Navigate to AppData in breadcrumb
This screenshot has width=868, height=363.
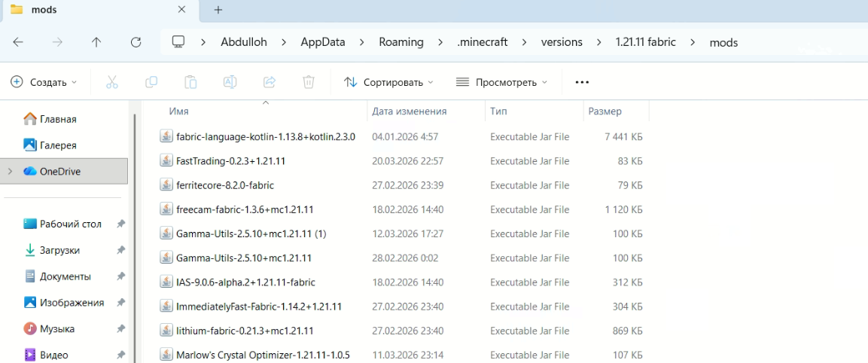tap(323, 42)
